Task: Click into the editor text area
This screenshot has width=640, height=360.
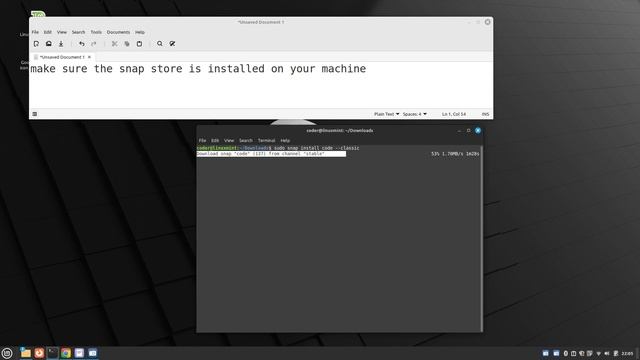Action: coord(261,85)
